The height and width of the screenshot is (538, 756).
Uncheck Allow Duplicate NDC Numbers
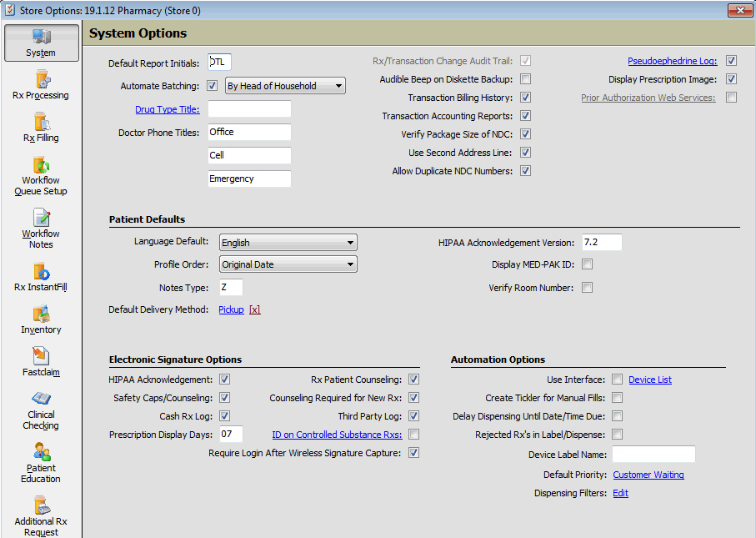pyautogui.click(x=526, y=171)
